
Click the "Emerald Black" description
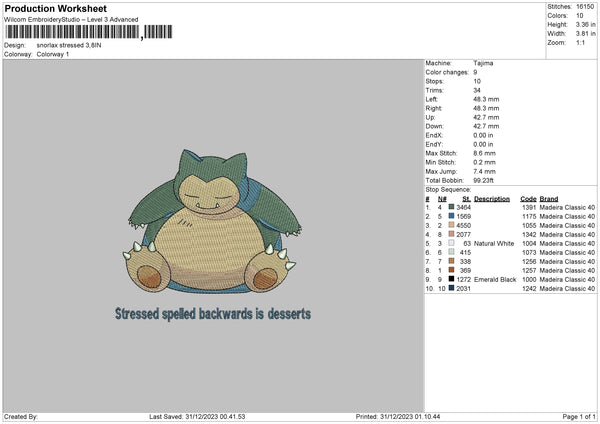(x=495, y=279)
